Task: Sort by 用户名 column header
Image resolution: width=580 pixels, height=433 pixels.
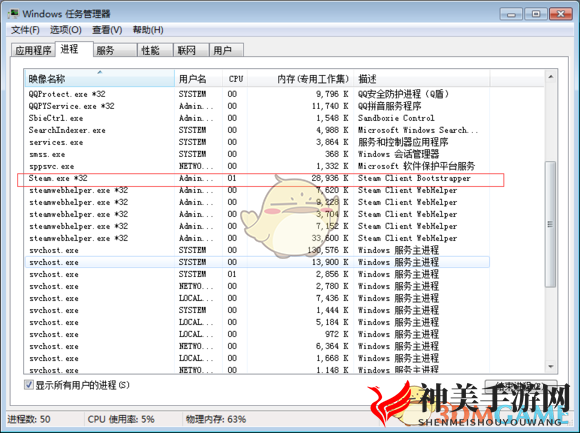Action: point(199,78)
